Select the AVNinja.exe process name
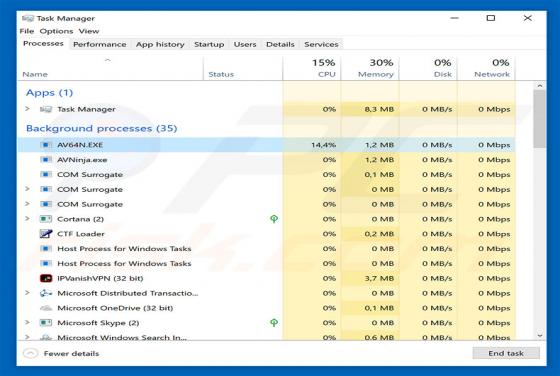The width and height of the screenshot is (560, 376). (82, 160)
